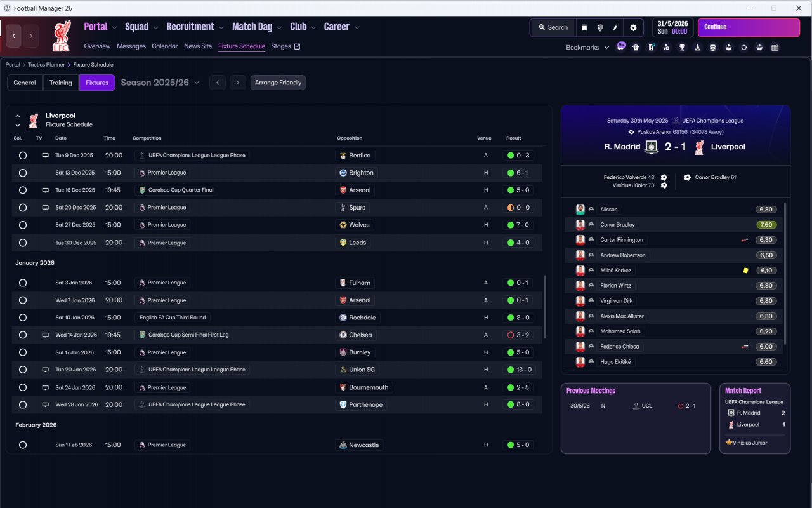The image size is (812, 508).
Task: Open the settings gear icon
Action: [633, 28]
